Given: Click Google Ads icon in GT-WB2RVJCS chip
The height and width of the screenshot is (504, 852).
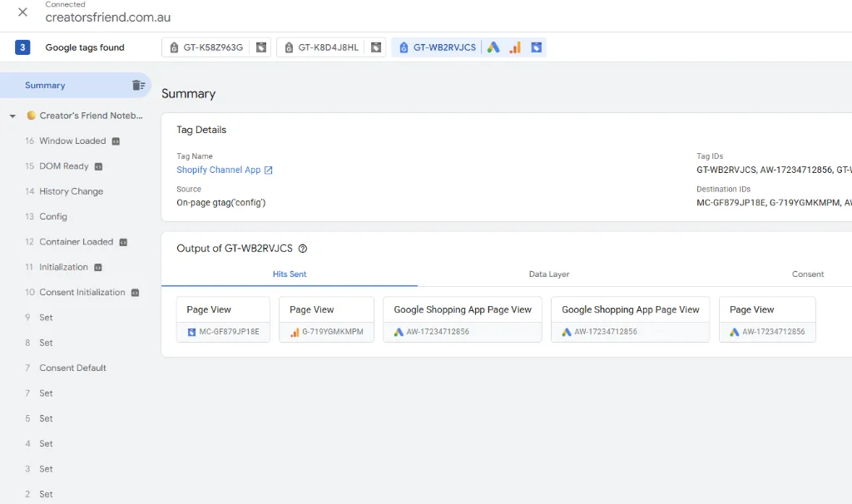Looking at the screenshot, I should (x=493, y=47).
